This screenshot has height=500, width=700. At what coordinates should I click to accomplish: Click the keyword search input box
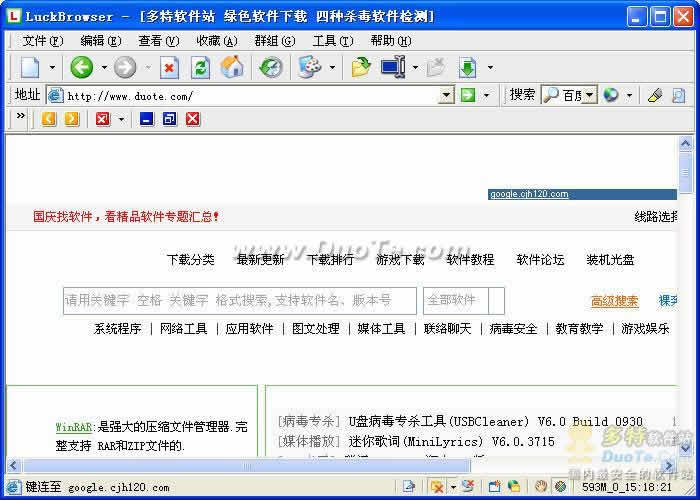(240, 300)
